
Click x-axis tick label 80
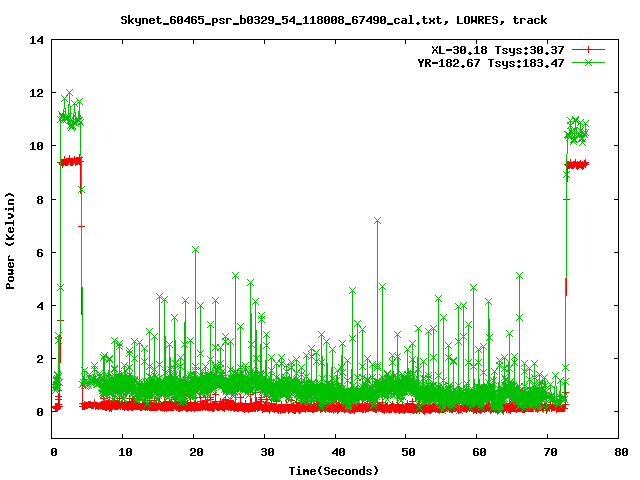(x=621, y=452)
